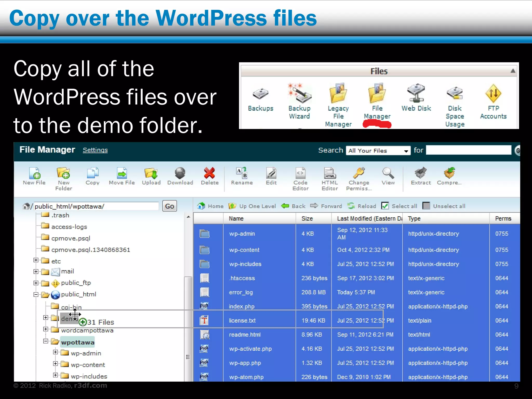The height and width of the screenshot is (399, 532).
Task: Click the Move File toolbar icon
Action: 122,176
